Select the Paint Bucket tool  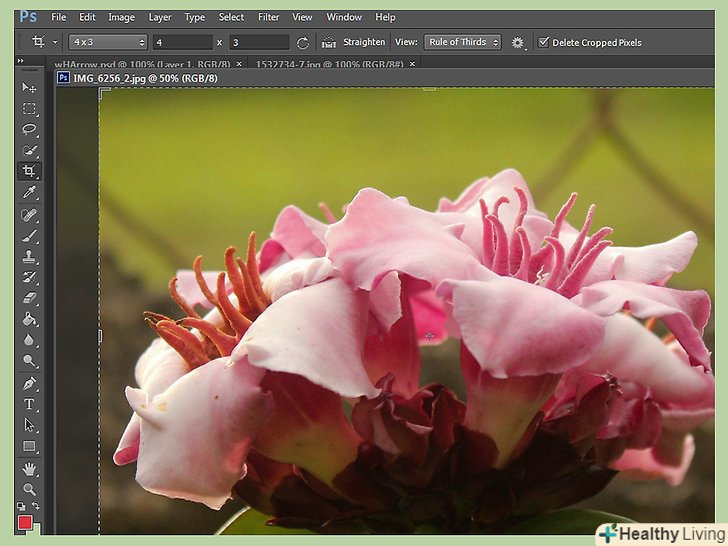(29, 319)
